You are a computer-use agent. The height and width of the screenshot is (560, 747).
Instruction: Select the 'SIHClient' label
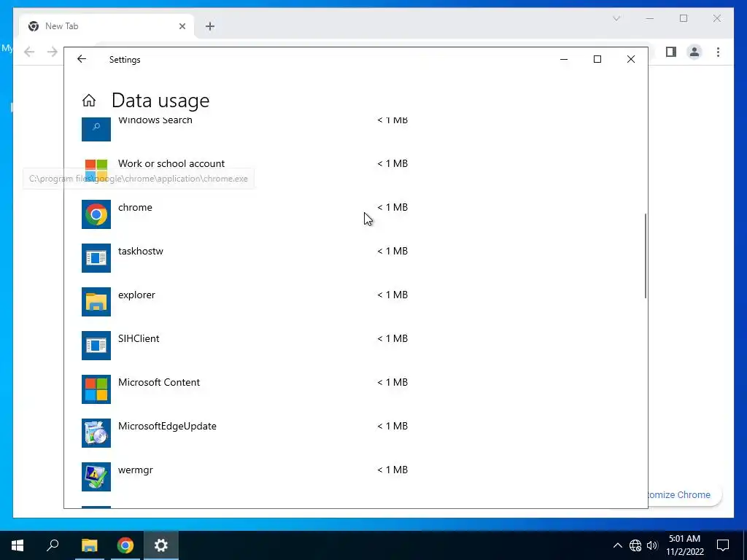(x=139, y=338)
